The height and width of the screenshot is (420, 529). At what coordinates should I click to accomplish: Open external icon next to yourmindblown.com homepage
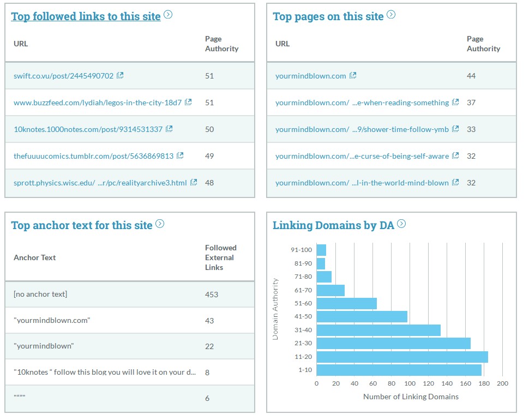click(x=353, y=76)
